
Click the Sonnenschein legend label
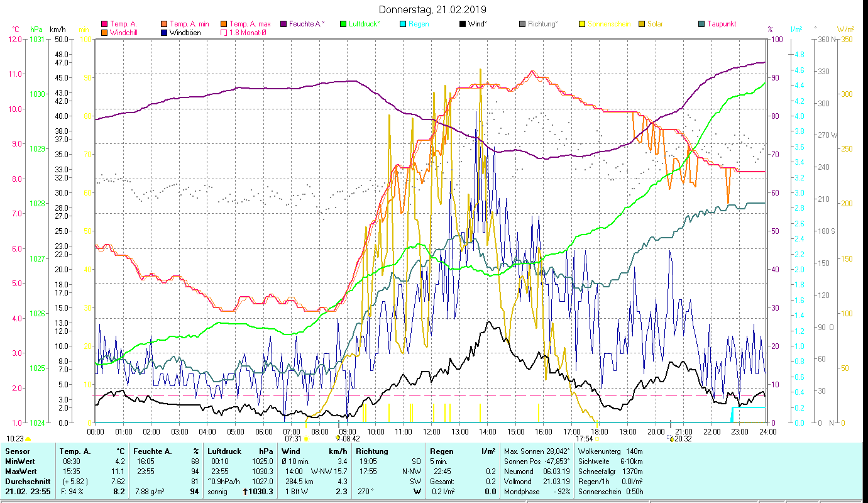point(608,24)
